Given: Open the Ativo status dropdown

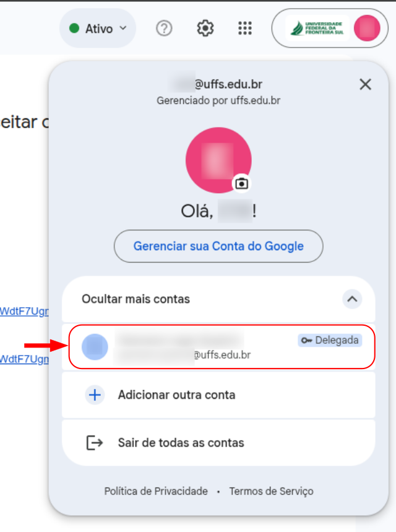Looking at the screenshot, I should pos(98,28).
